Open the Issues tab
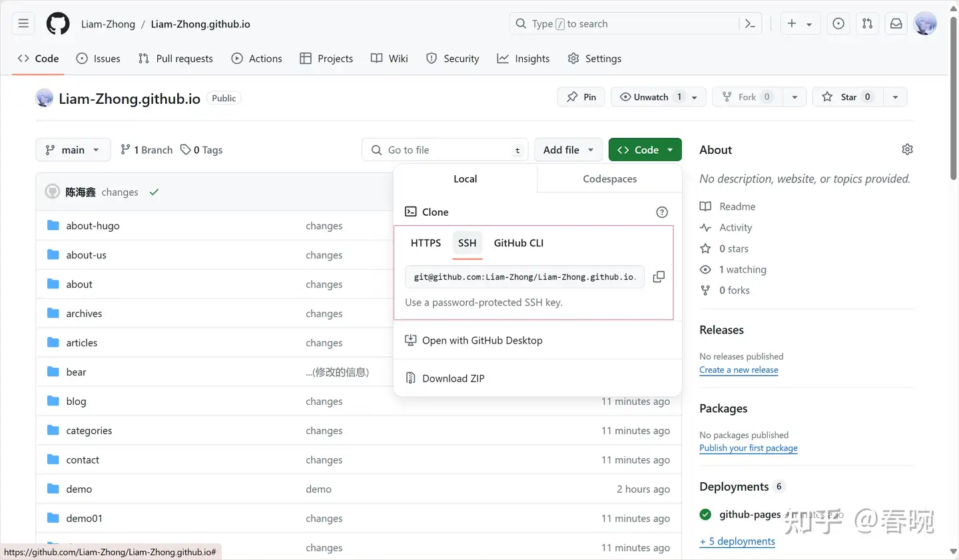Screen dimensions: 959x560 tap(99, 59)
